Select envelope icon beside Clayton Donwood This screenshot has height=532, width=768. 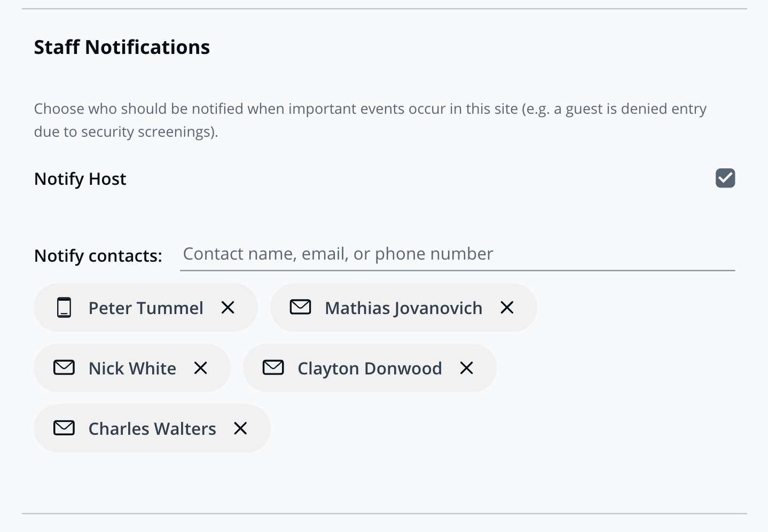pyautogui.click(x=273, y=367)
